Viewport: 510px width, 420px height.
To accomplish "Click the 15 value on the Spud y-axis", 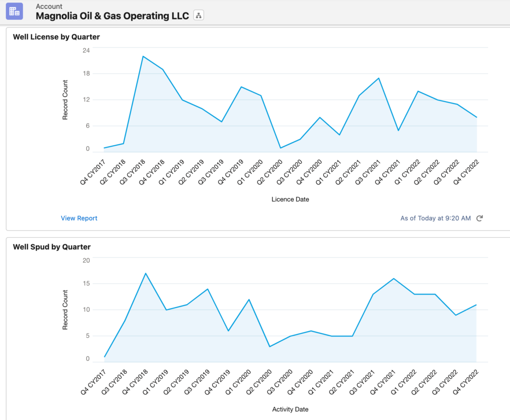I will (86, 284).
